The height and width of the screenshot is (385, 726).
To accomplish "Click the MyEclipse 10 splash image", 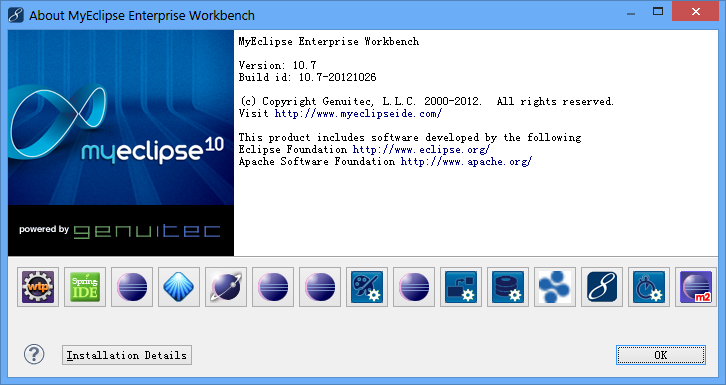I will [x=121, y=143].
